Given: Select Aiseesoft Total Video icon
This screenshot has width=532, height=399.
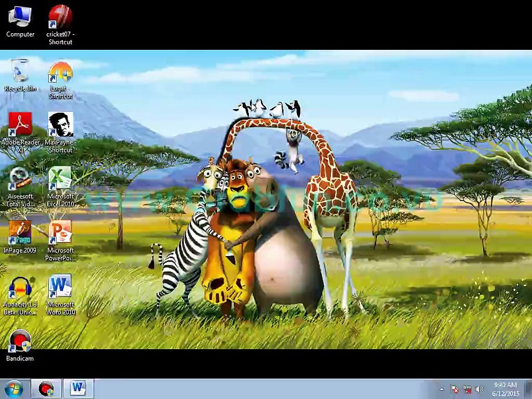Looking at the screenshot, I should coord(21,187).
